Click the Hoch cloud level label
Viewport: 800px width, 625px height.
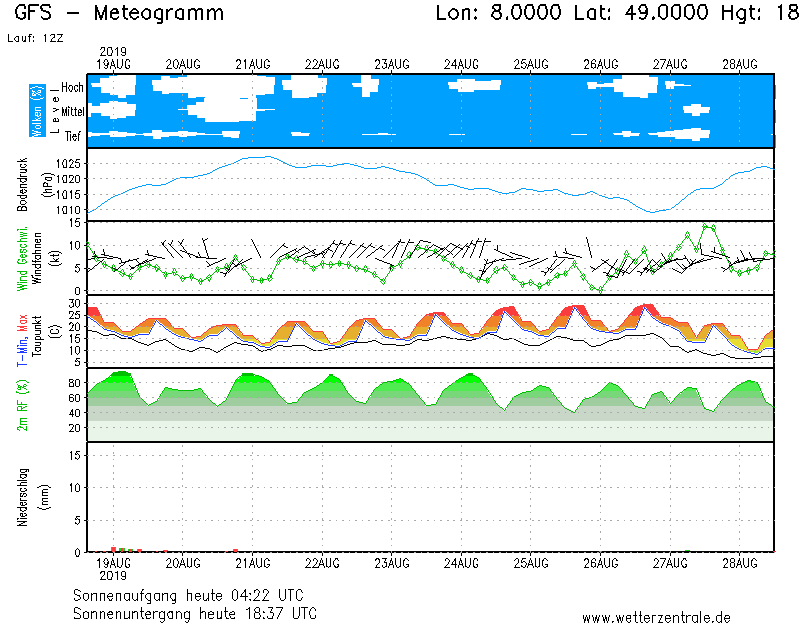[72, 88]
